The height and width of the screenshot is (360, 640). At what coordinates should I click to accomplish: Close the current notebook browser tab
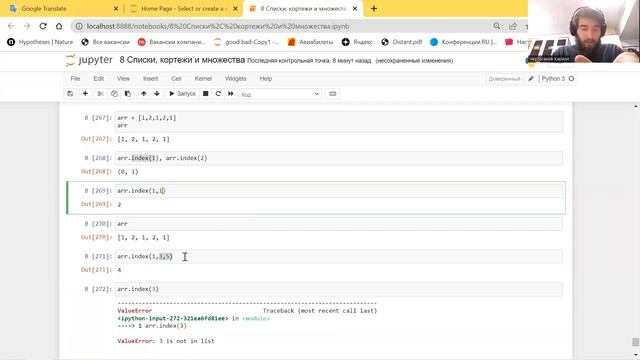tap(355, 9)
